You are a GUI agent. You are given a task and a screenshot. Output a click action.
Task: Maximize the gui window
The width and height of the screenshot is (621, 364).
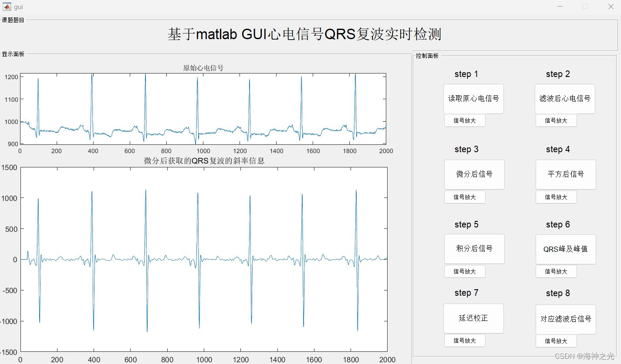click(585, 7)
